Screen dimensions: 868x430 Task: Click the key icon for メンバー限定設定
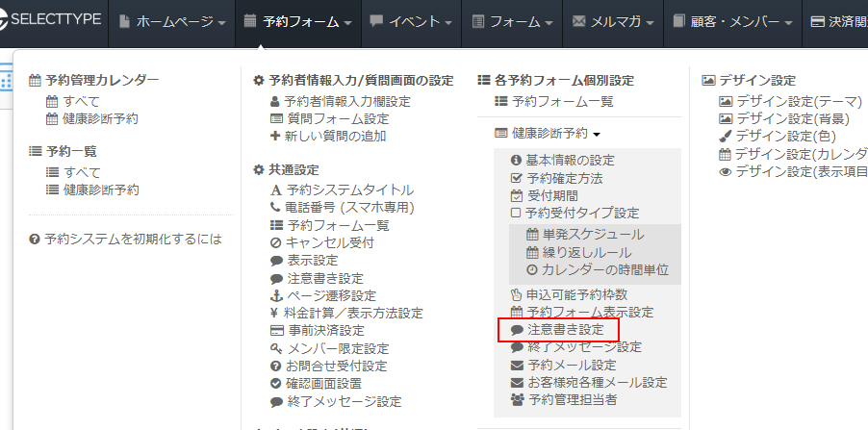pos(276,348)
